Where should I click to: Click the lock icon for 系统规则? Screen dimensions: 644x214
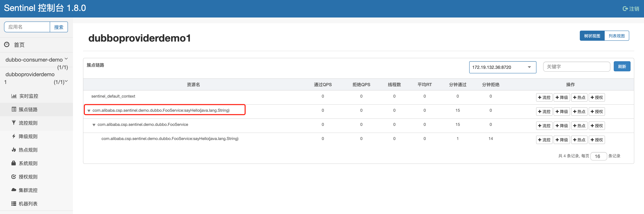14,163
